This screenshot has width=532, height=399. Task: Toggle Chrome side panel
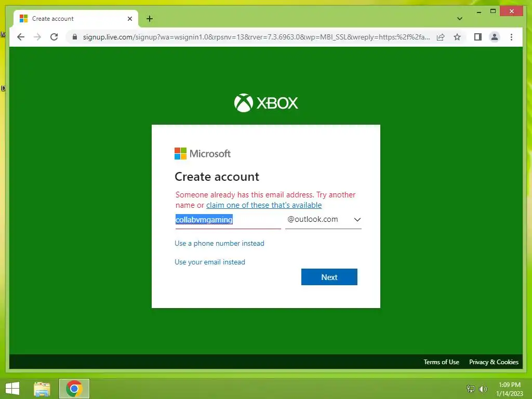click(478, 37)
